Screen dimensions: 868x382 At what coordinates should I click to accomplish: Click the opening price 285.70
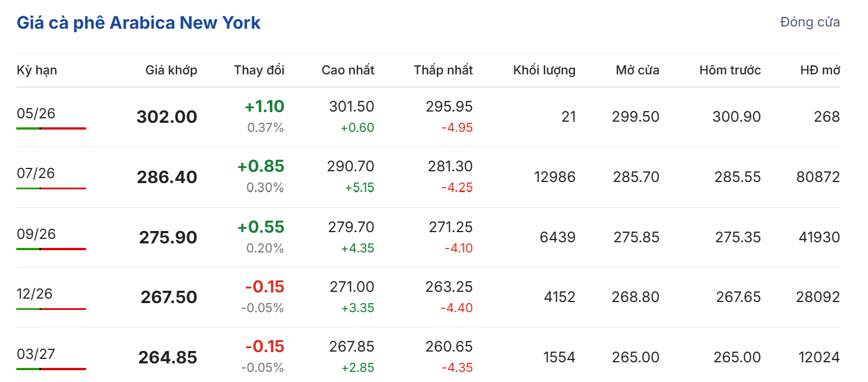[x=636, y=177]
